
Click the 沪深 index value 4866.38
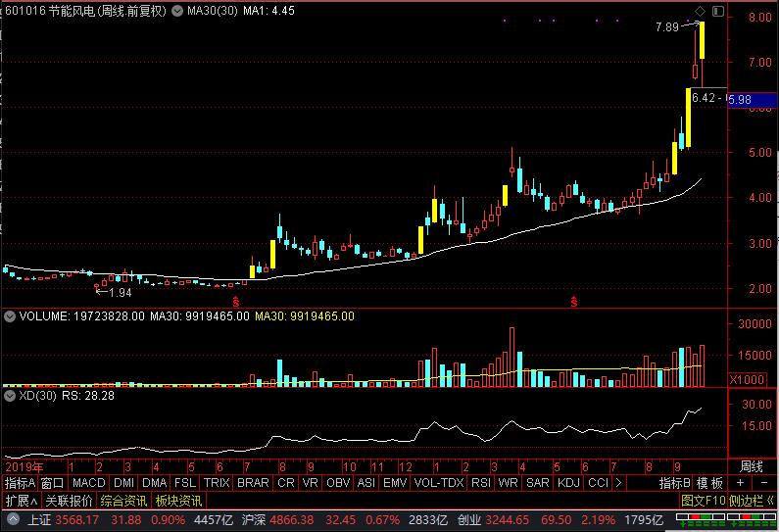[x=292, y=520]
